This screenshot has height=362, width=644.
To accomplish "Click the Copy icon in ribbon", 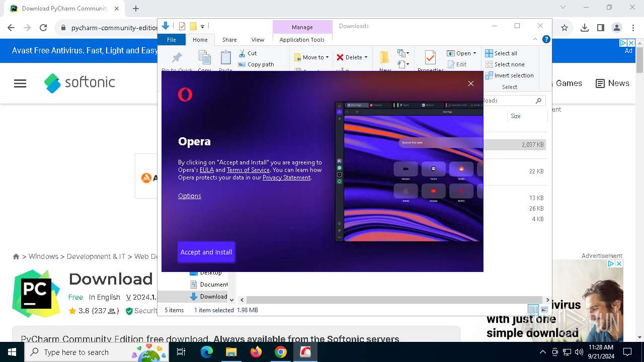I will 204,58.
